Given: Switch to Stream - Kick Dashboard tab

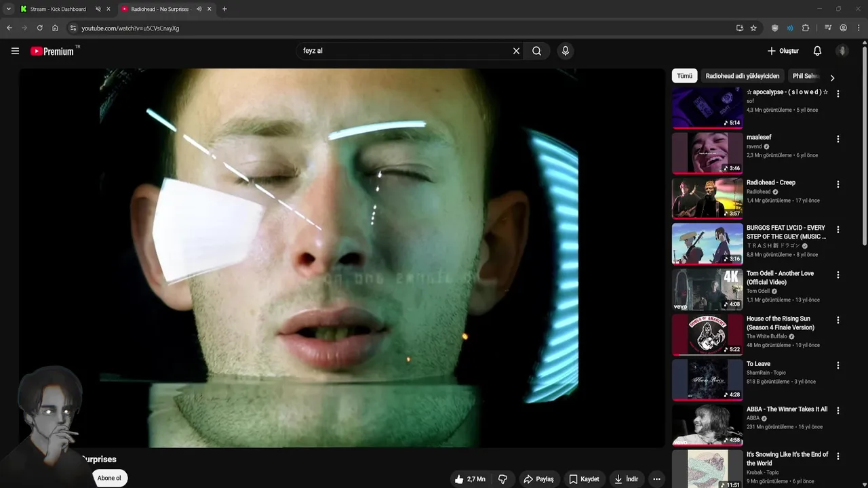Looking at the screenshot, I should coord(58,9).
